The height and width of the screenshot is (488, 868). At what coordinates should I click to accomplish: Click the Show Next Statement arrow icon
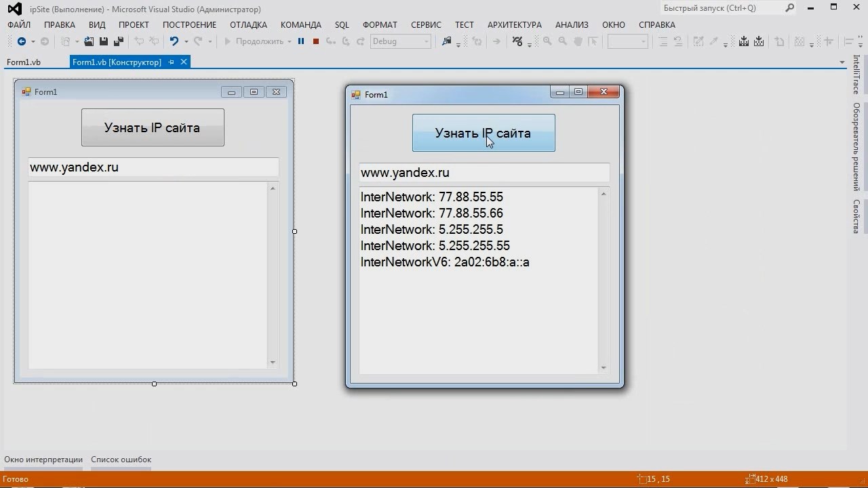coord(496,41)
